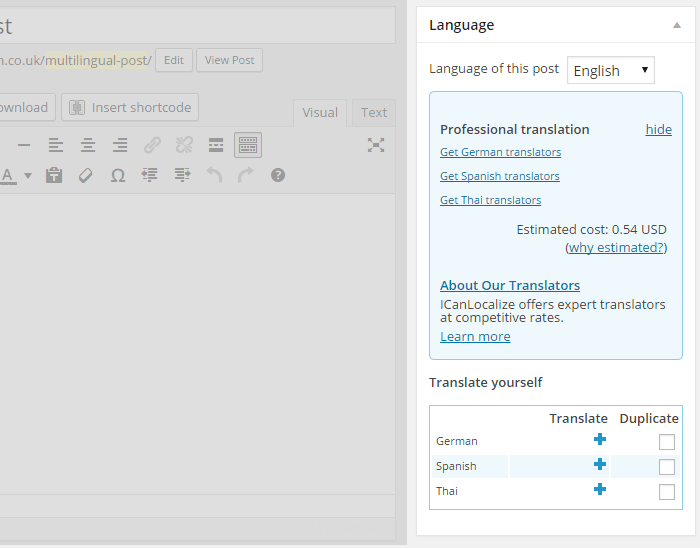Switch to the Visual editor tab
Image resolution: width=700 pixels, height=548 pixels.
[320, 113]
